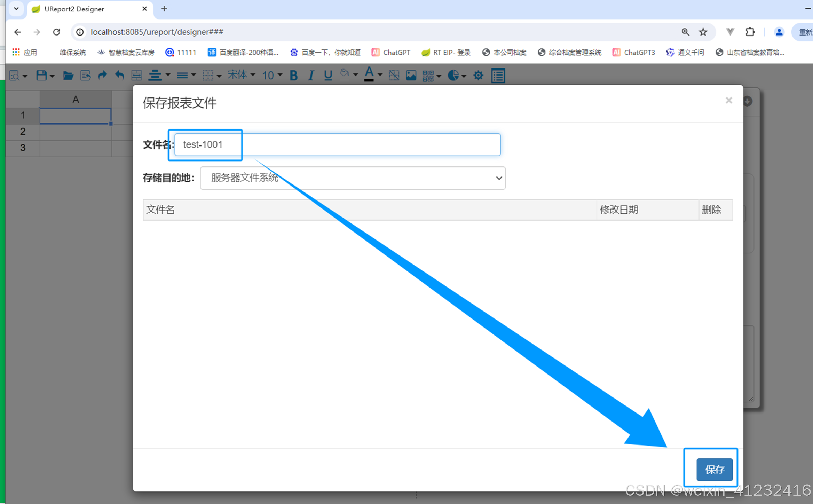Toggle bold formatting
813x504 pixels.
(293, 75)
